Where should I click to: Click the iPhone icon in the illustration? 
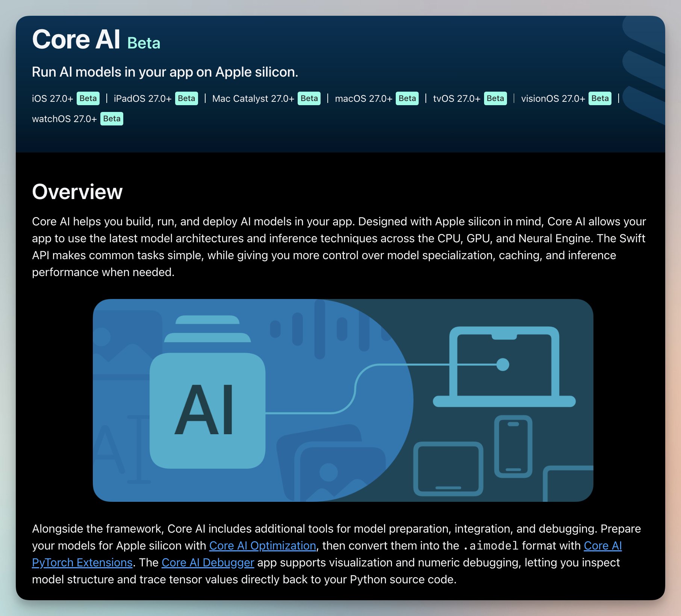click(x=513, y=446)
